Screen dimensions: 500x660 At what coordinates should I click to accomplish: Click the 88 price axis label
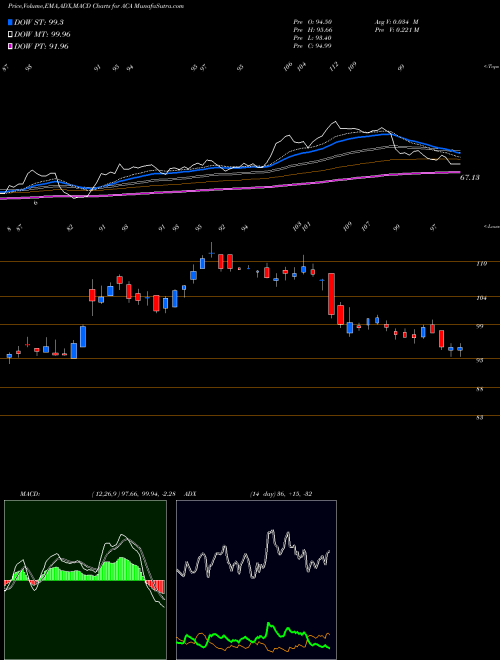click(x=481, y=390)
